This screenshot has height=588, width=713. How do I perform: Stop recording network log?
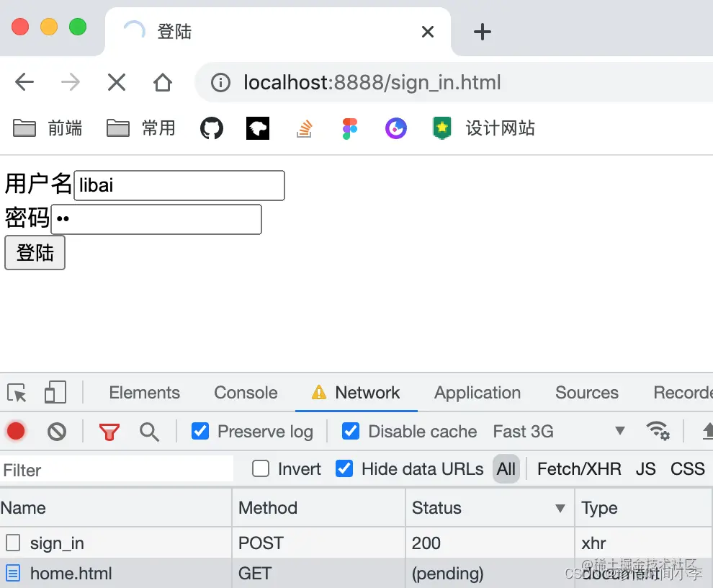click(x=16, y=431)
